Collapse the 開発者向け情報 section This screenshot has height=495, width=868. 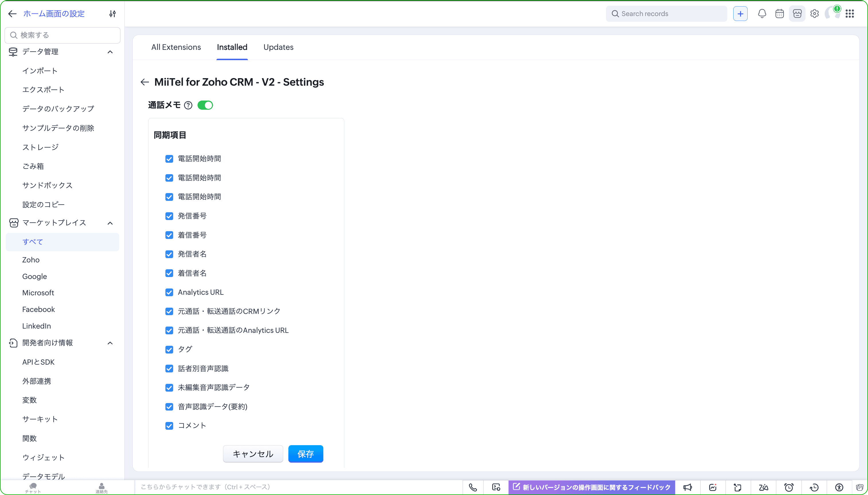(110, 343)
